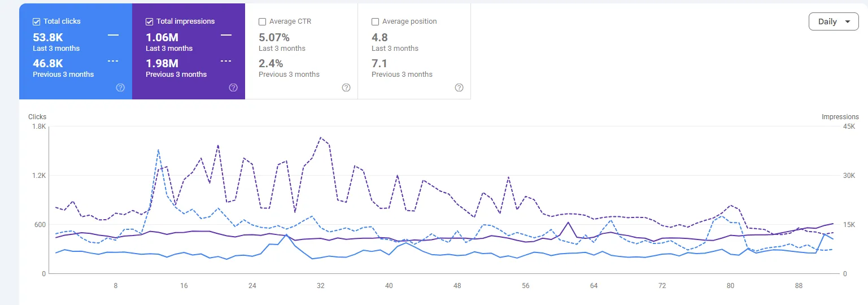Click the 1.8K clicks axis tick
This screenshot has height=305, width=868.
tap(39, 127)
